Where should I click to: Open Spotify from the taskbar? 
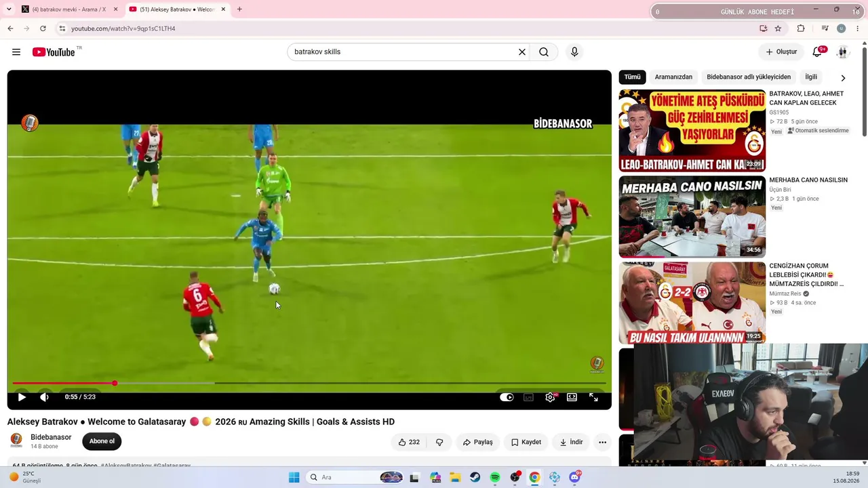click(495, 477)
